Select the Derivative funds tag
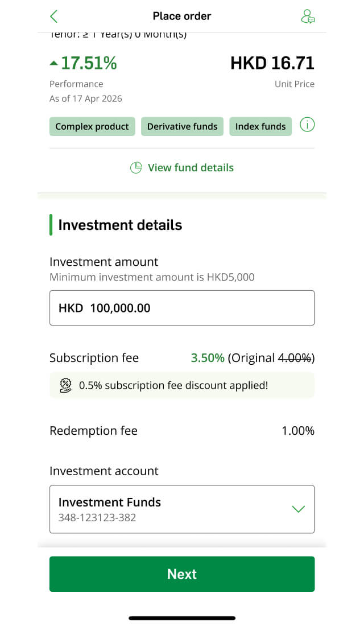 coord(182,126)
